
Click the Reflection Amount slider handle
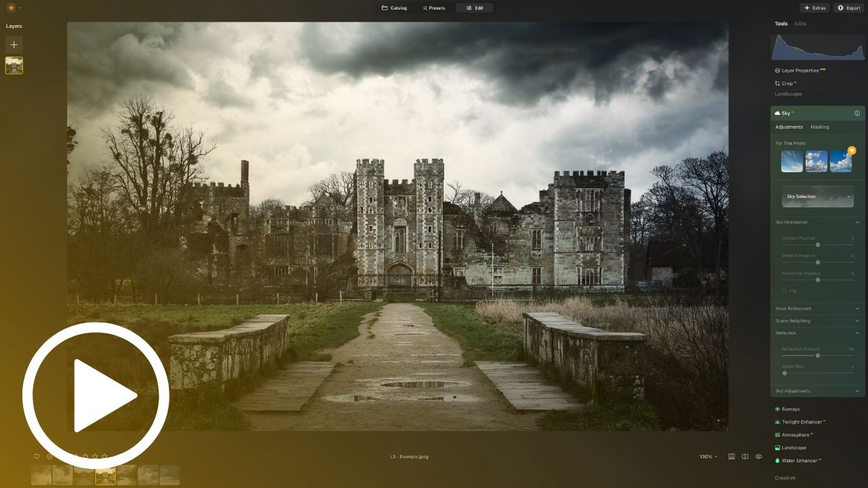818,355
